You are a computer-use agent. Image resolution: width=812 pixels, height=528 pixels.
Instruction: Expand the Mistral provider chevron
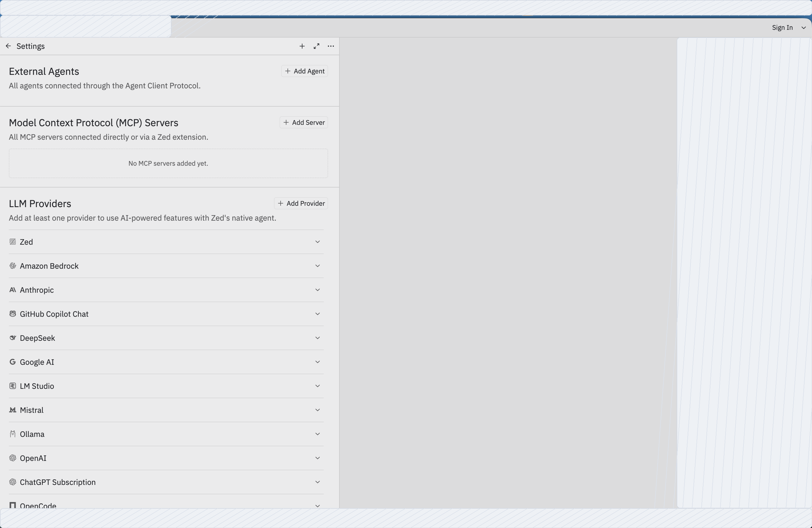[x=318, y=410]
